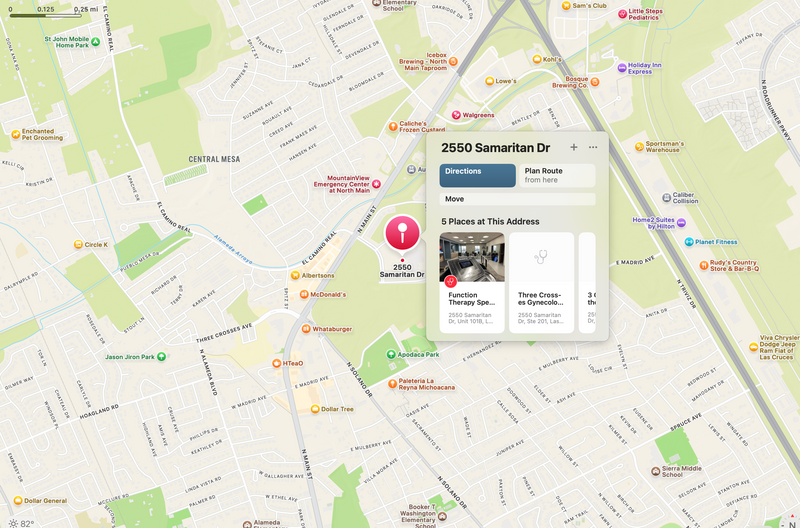
Task: Open the Function Therapy photo thumbnail
Action: [472, 257]
